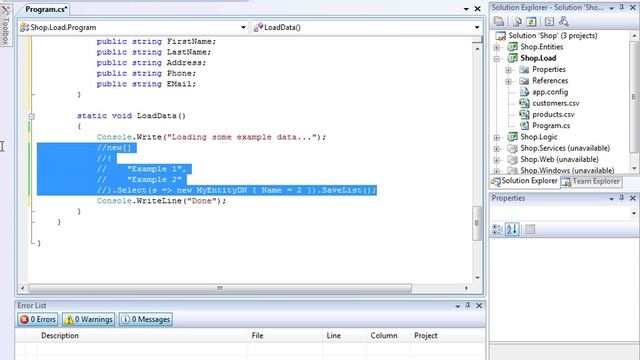Select the app.config file

click(x=550, y=92)
